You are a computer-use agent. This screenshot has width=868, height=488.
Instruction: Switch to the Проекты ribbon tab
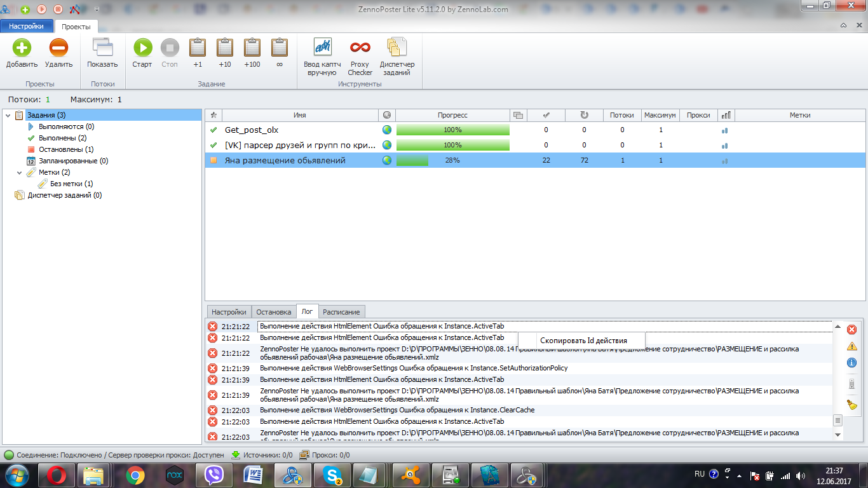coord(76,27)
